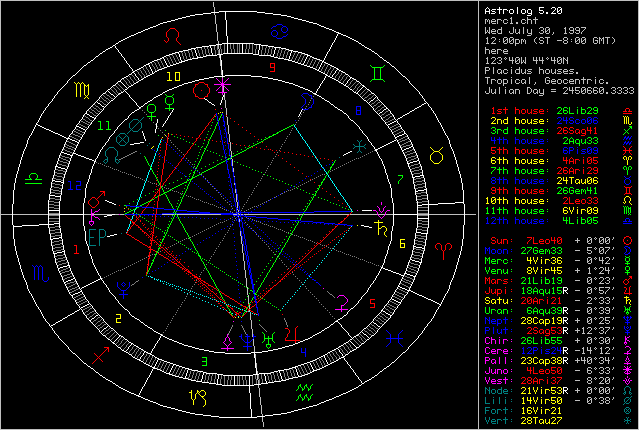Select house number 9 inside the wheel
Viewport: 639px width, 430px height.
273,67
